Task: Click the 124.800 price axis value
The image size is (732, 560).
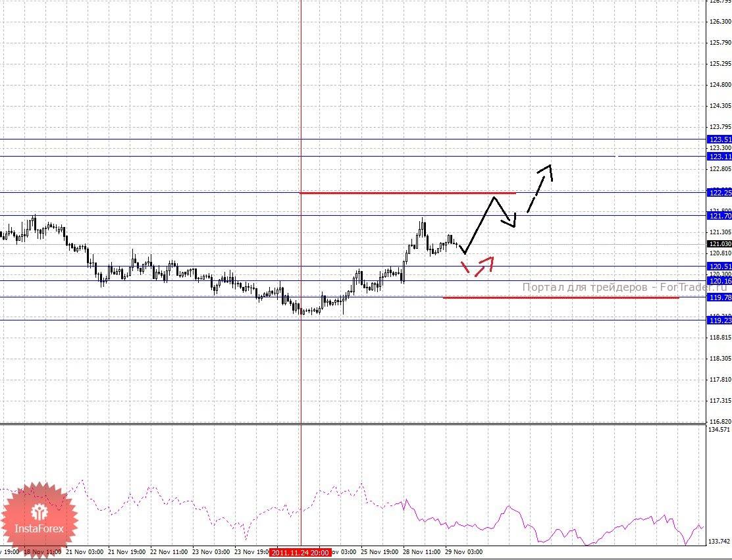Action: tap(720, 85)
